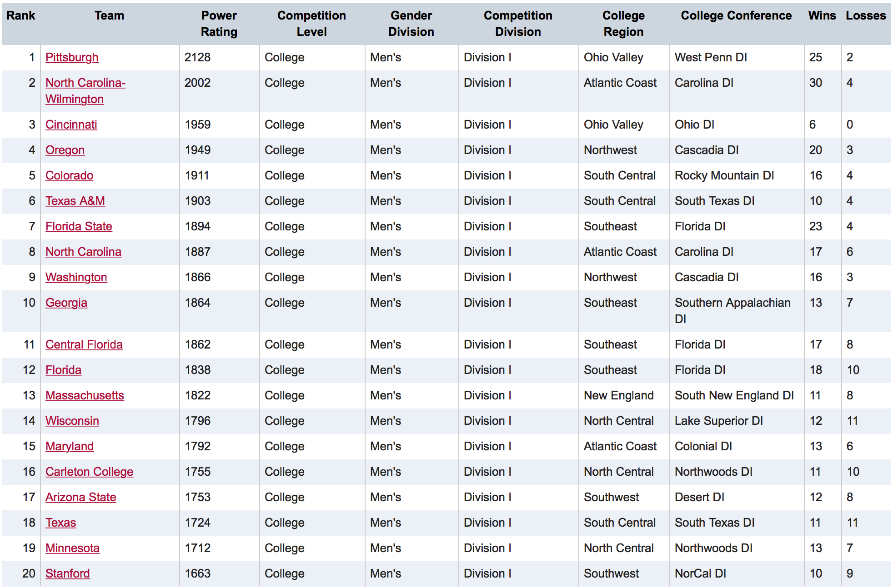Select Texas A&M's power rating 1903

(198, 201)
